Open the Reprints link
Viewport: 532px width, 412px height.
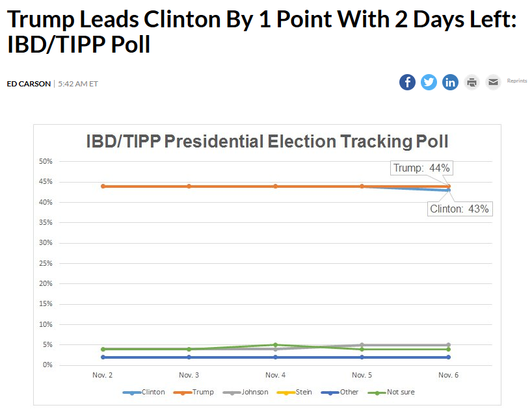(x=517, y=81)
